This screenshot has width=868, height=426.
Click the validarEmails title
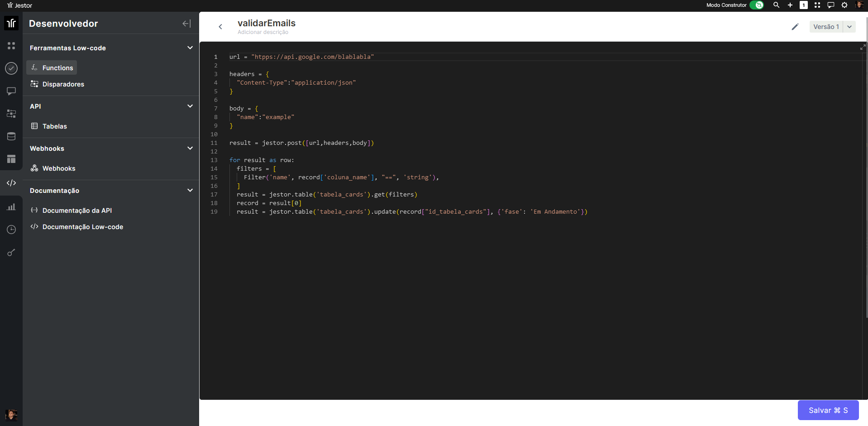(267, 23)
